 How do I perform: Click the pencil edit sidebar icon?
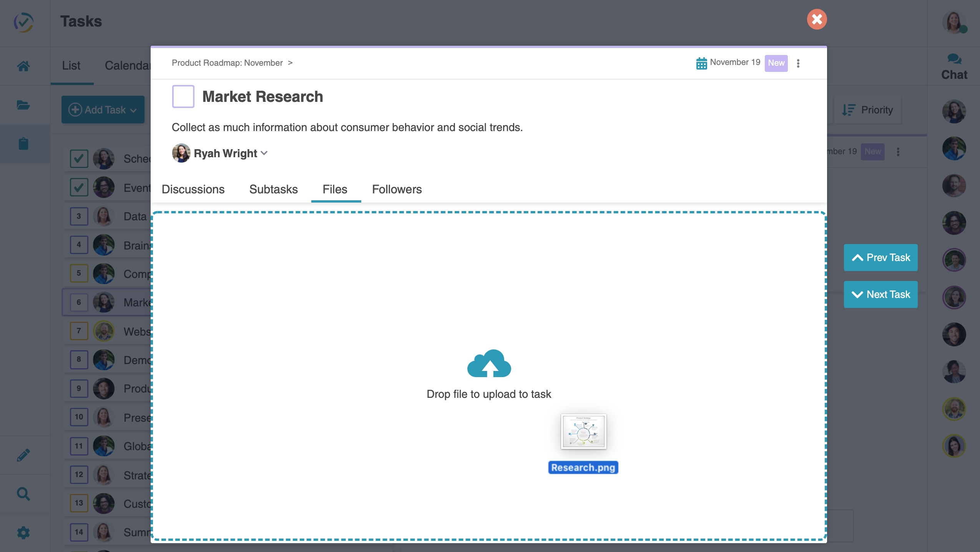tap(23, 455)
